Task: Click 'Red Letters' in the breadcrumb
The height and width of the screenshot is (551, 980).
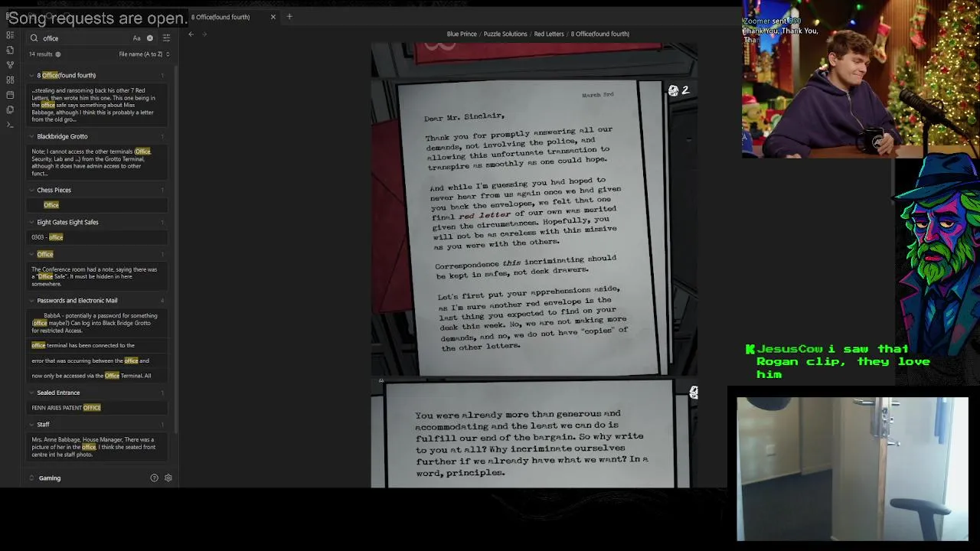Action: pos(549,34)
